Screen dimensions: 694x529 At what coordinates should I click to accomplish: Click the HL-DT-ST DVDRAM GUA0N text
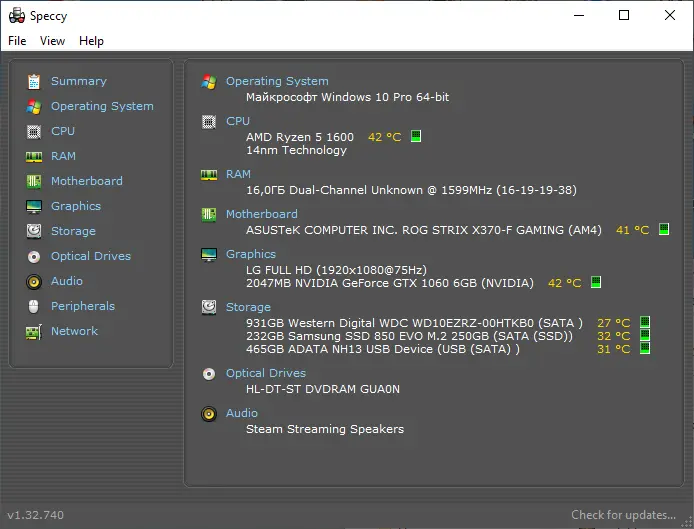pos(323,389)
